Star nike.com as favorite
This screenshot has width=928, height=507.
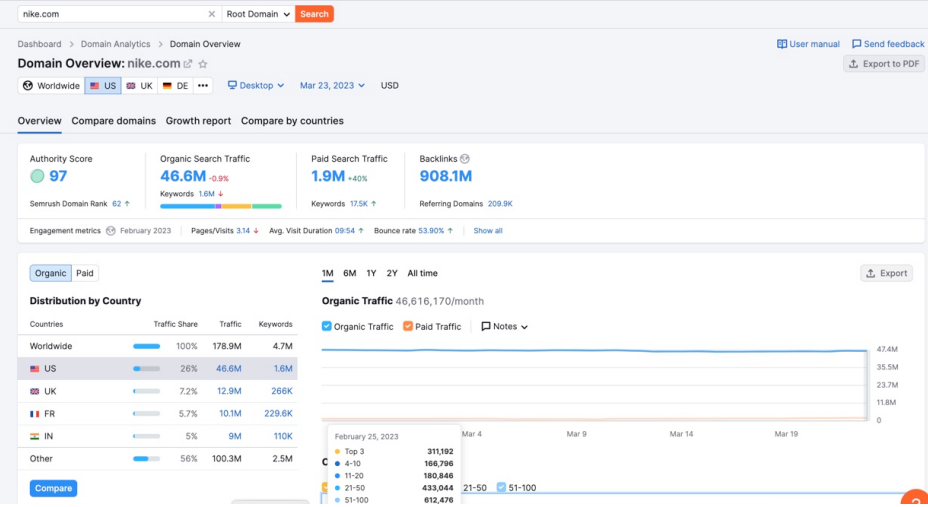click(203, 64)
